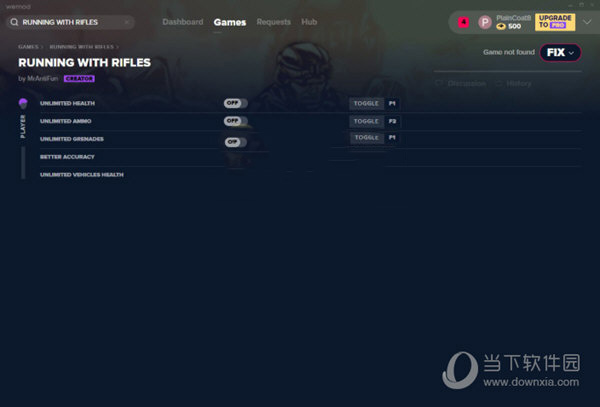
Task: Click the coin points icon
Action: tap(501, 26)
